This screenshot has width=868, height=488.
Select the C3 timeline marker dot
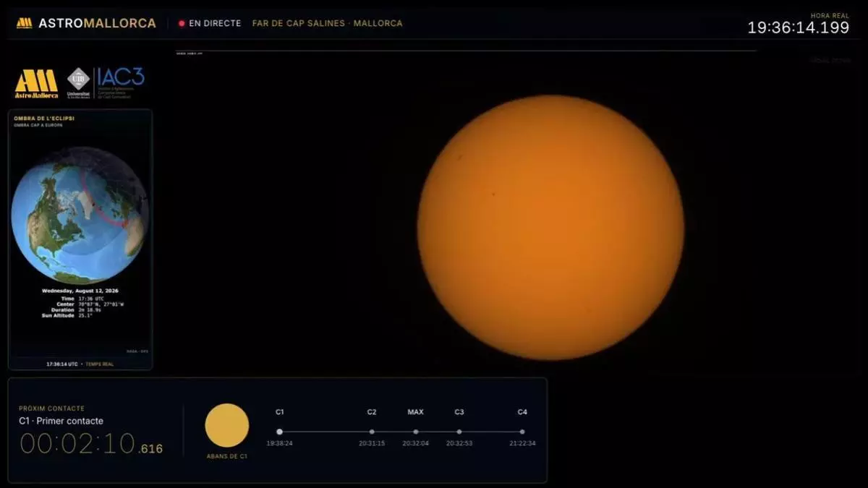click(459, 432)
